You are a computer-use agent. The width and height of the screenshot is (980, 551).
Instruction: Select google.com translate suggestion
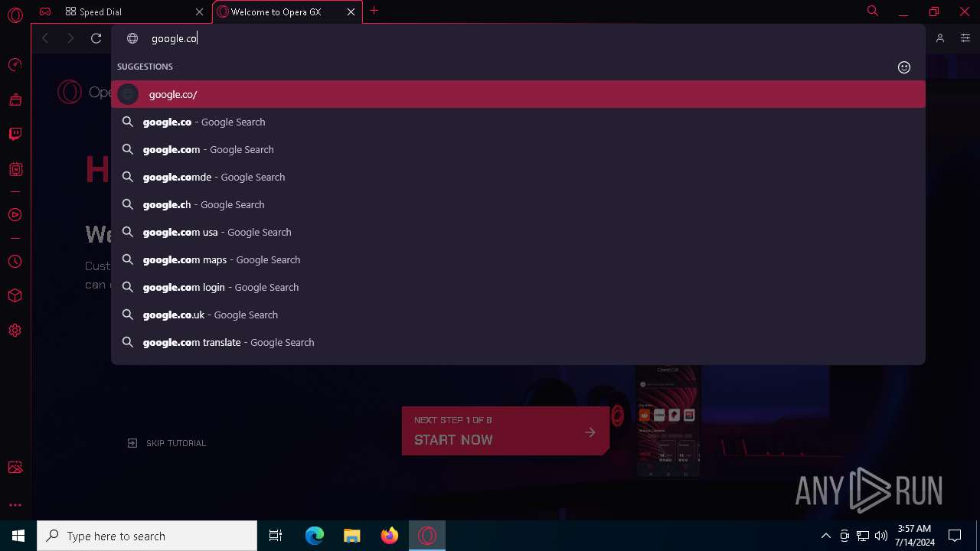tap(518, 342)
